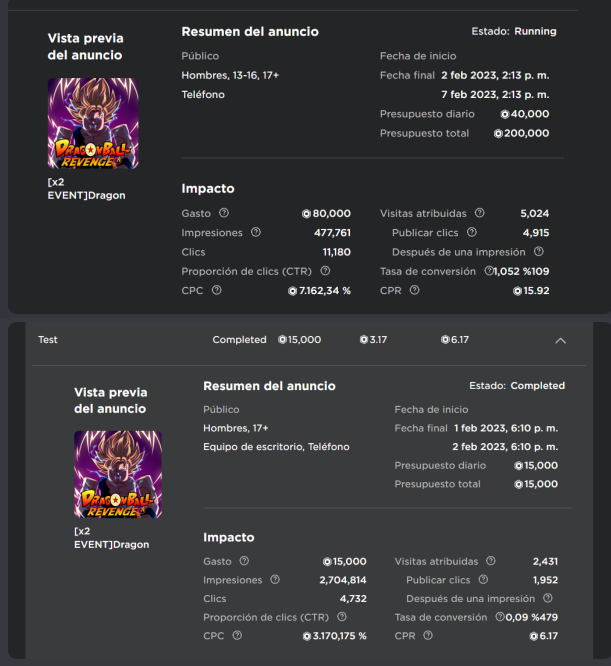Click the CPC help icon in the Running ad
Screen dimensions: 611x666
coord(217,290)
